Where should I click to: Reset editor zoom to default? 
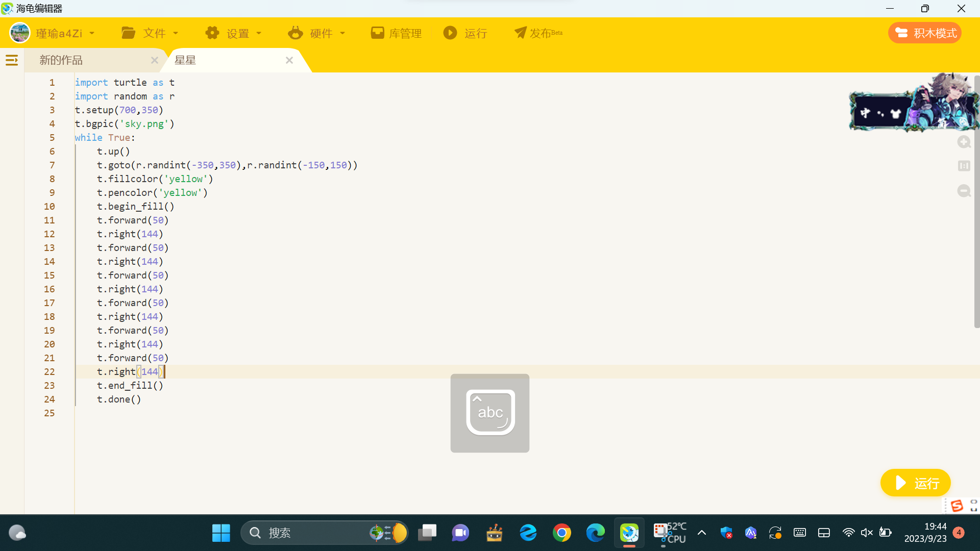pyautogui.click(x=964, y=166)
